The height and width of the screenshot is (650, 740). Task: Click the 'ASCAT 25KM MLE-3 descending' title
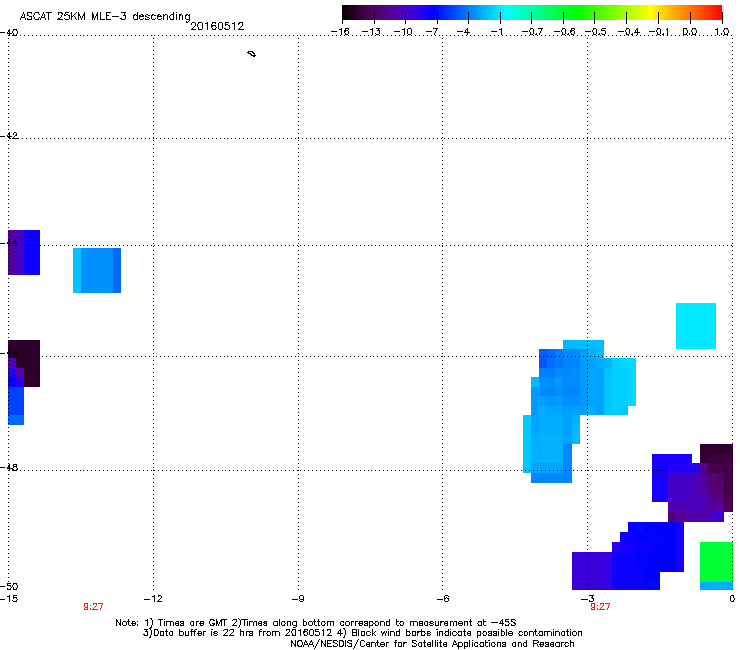105,17
